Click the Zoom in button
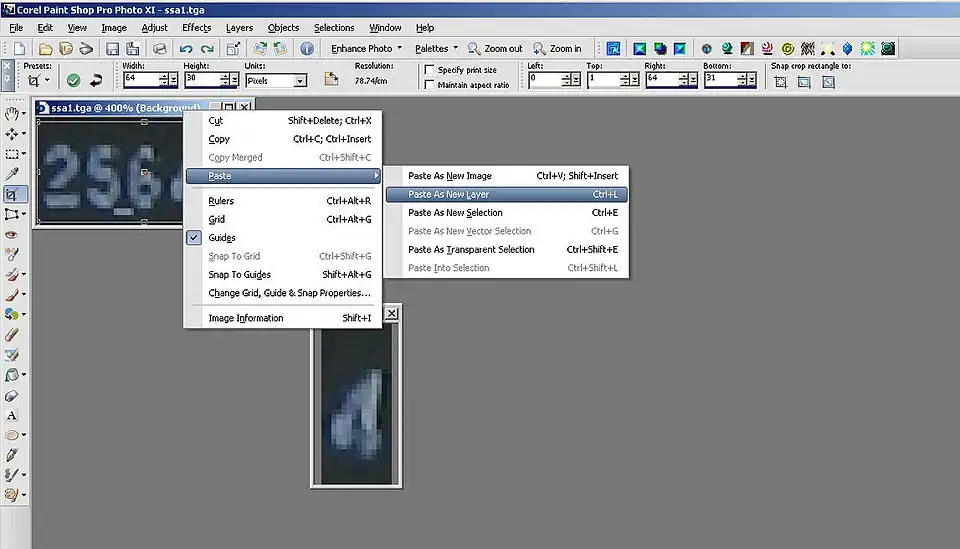The width and height of the screenshot is (960, 549). (558, 48)
